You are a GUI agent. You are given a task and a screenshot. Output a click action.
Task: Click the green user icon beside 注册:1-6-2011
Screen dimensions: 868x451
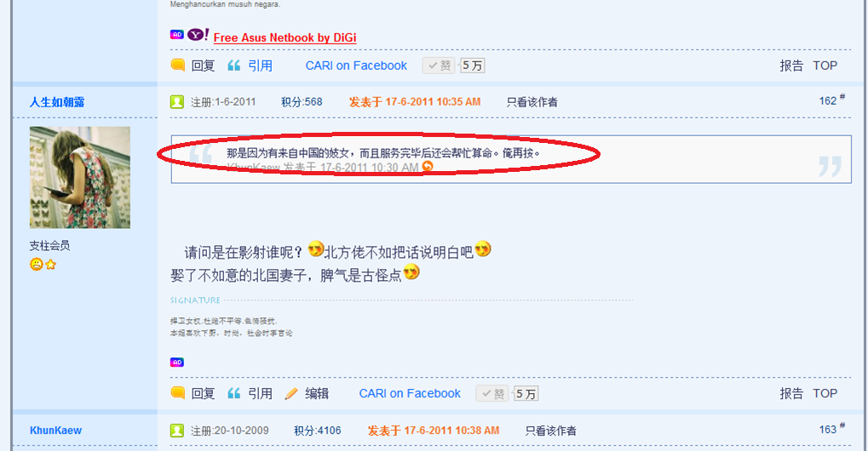[177, 102]
